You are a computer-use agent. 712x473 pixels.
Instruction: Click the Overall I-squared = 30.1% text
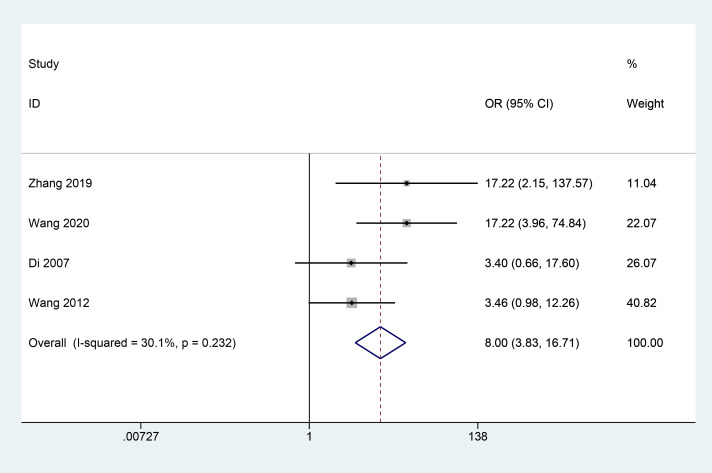pos(132,343)
